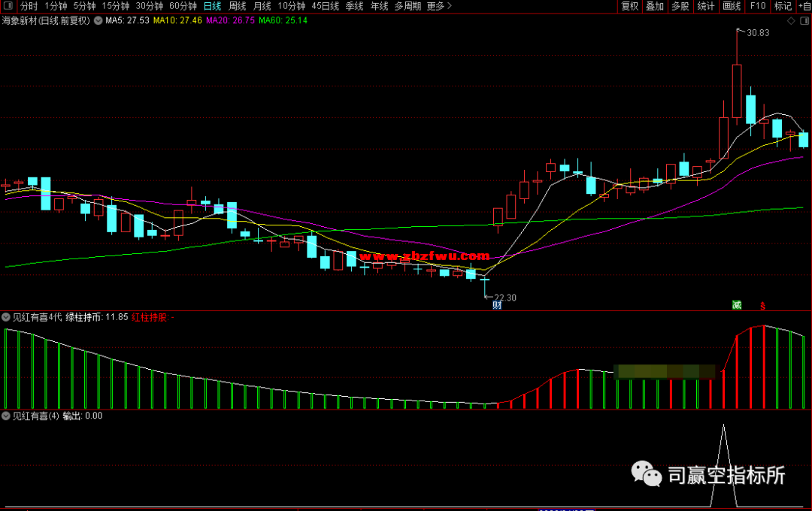812x511 pixels.
Task: Click the MA20: 26.75 label
Action: (x=231, y=21)
